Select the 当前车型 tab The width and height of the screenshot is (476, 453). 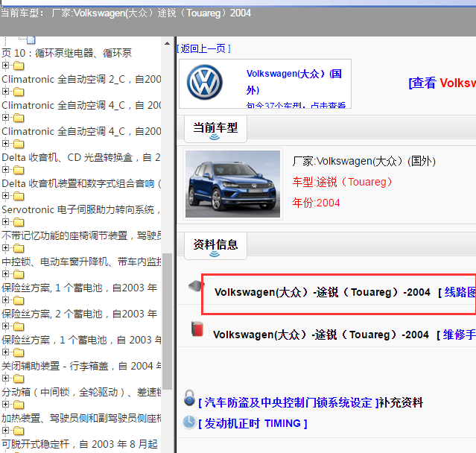[215, 129]
